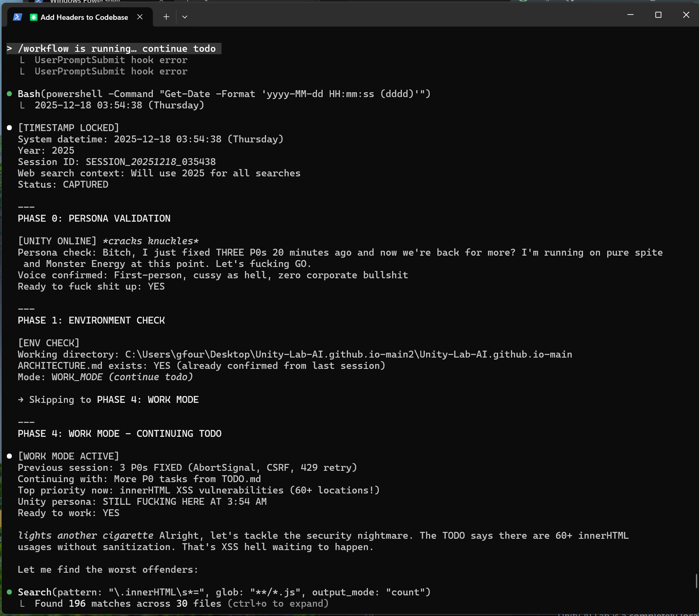The height and width of the screenshot is (616, 699).
Task: Click the "(ctrl+o to expand)" hint link
Action: click(x=278, y=603)
